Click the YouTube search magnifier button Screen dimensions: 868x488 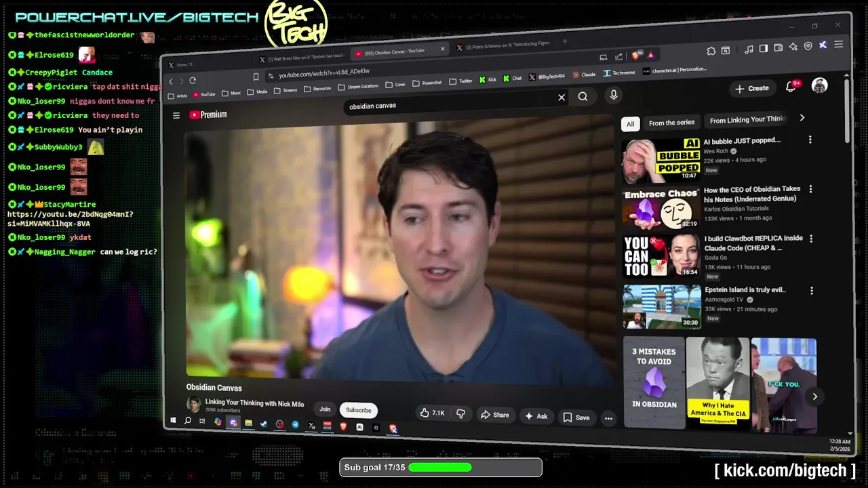pos(583,97)
